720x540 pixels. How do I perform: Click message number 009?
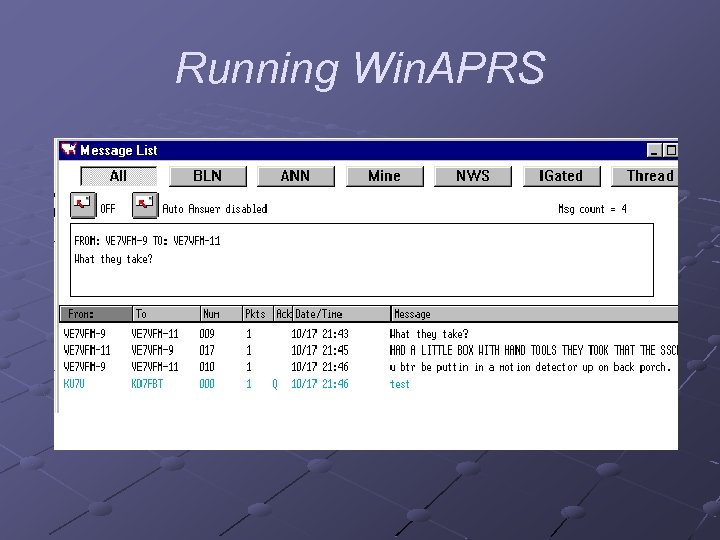pos(207,334)
